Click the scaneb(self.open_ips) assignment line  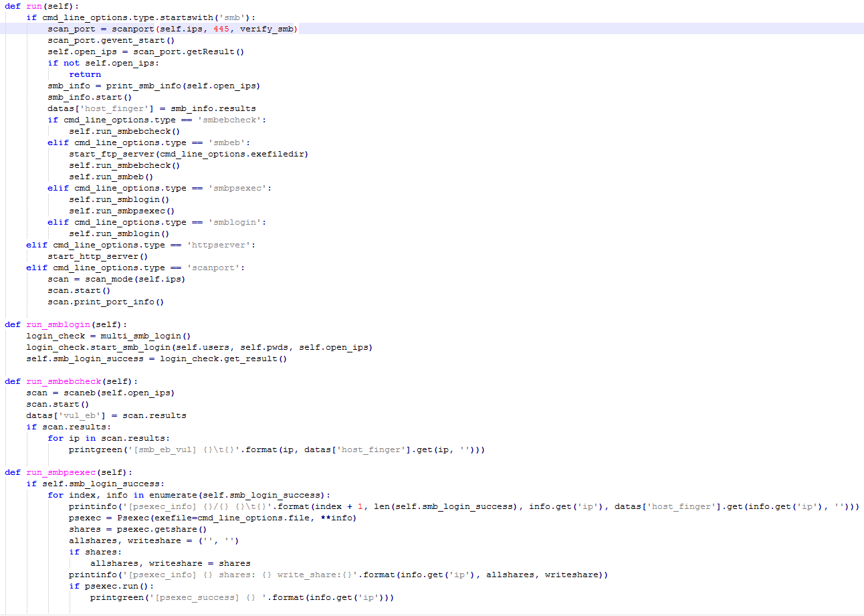(100, 393)
